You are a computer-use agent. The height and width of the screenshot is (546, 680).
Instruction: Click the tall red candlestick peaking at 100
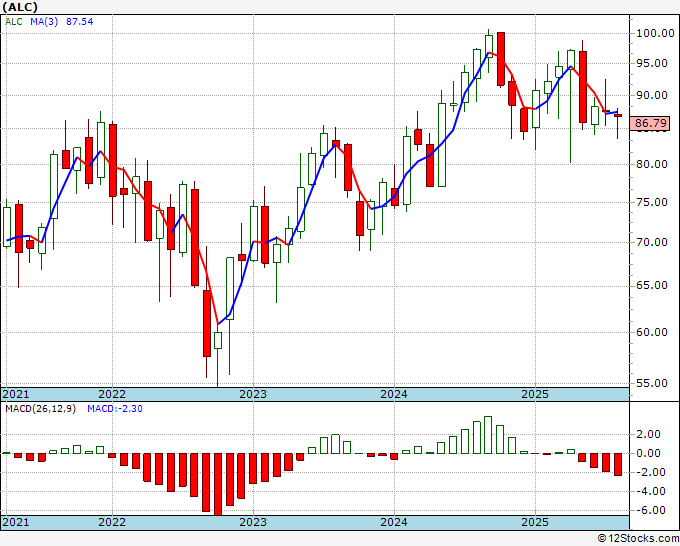tap(500, 59)
